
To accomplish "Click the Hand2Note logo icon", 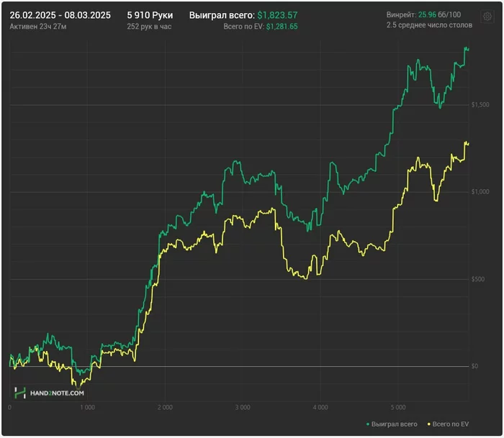I will [20, 393].
